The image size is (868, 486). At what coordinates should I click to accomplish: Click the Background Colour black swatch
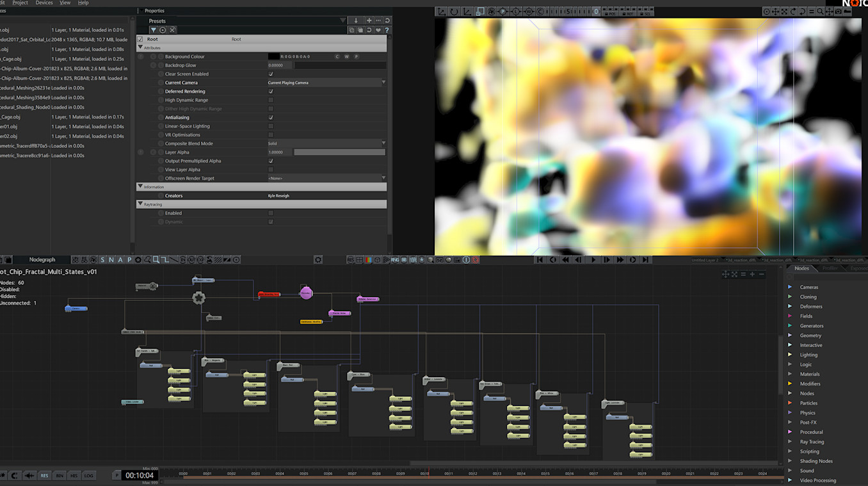(273, 57)
